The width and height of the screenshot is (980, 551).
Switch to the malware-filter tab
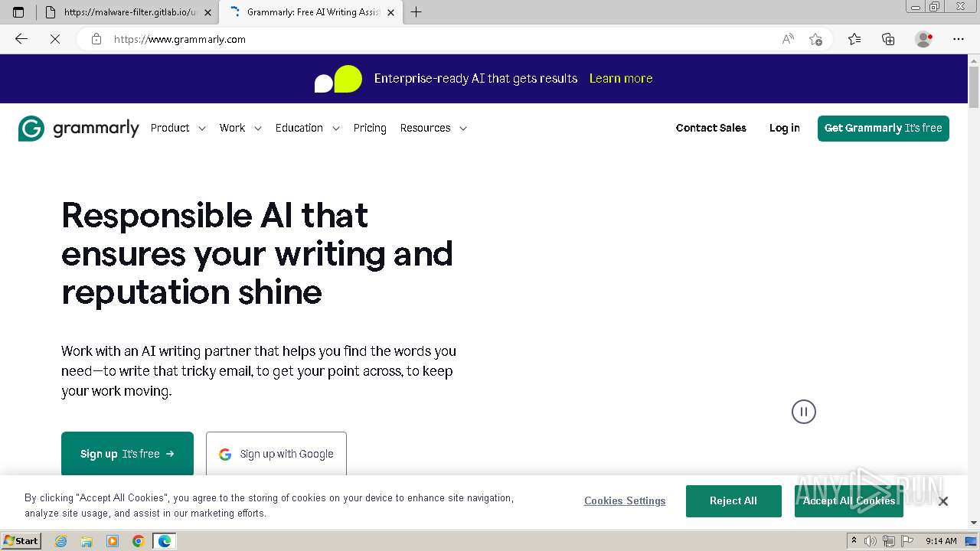[x=129, y=12]
